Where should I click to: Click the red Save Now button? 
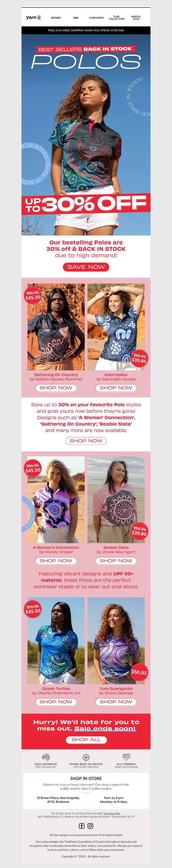[x=86, y=267]
